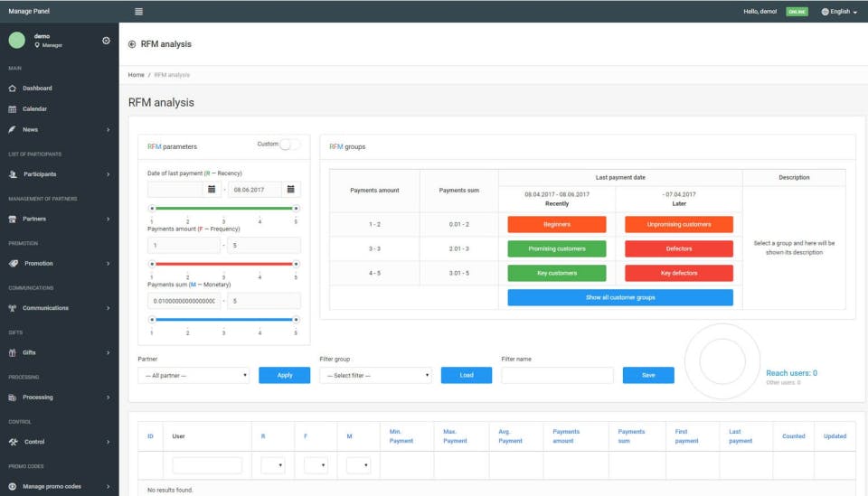Click the Calendar icon in sidebar
Image resolution: width=868 pixels, height=496 pixels.
12,109
